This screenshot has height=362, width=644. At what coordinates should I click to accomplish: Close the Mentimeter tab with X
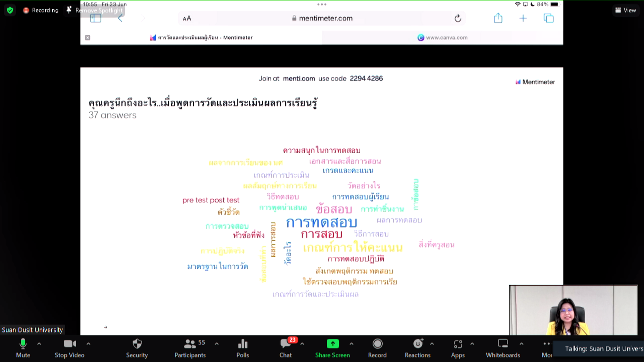click(88, 38)
